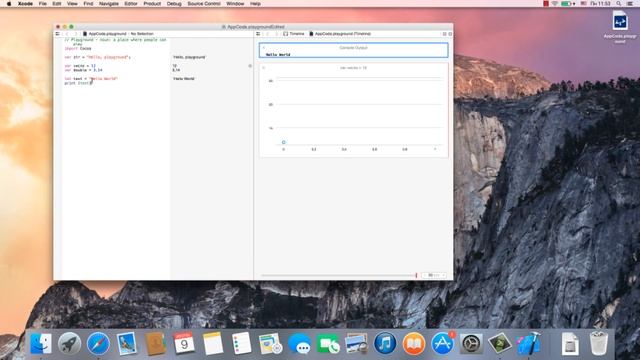Open Messages from the Dock
This screenshot has height=360, width=640.
pos(299,343)
